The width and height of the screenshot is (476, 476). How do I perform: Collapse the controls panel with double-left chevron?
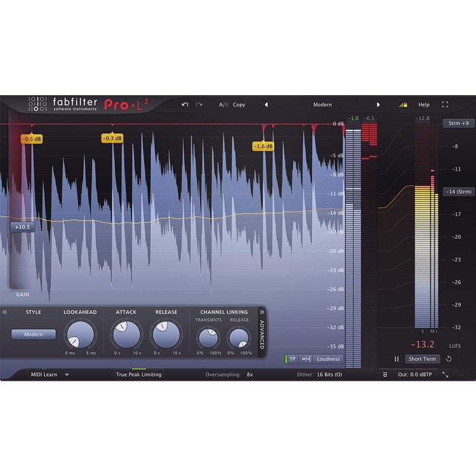5,312
